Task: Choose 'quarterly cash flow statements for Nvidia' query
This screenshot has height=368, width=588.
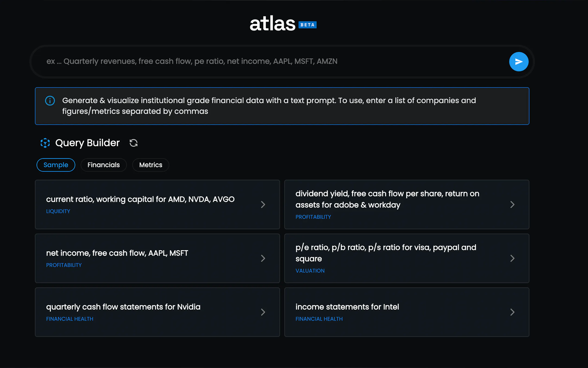Action: [123, 307]
